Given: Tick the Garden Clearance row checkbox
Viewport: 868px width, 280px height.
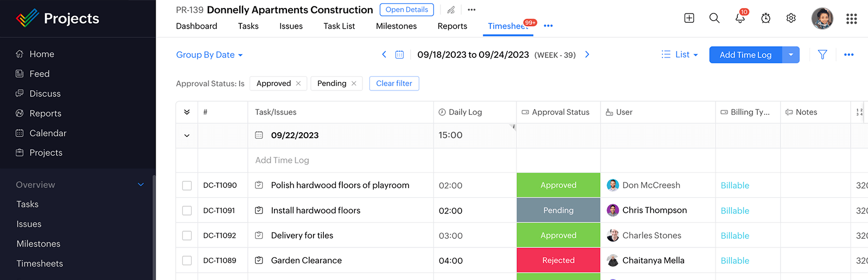Looking at the screenshot, I should [x=187, y=261].
